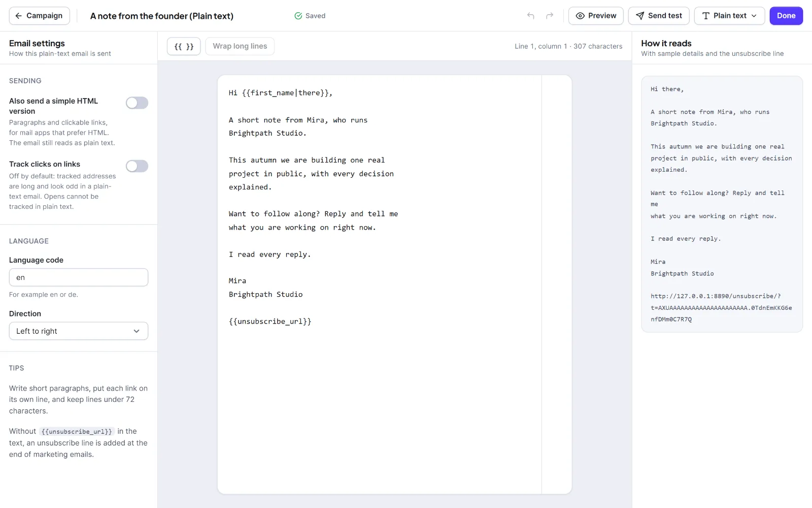The width and height of the screenshot is (812, 508).
Task: Open the email Preview
Action: [596, 16]
